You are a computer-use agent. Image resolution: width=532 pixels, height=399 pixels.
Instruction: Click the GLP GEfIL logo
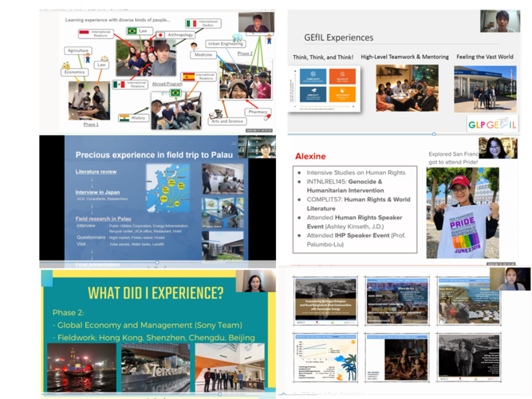pyautogui.click(x=492, y=124)
